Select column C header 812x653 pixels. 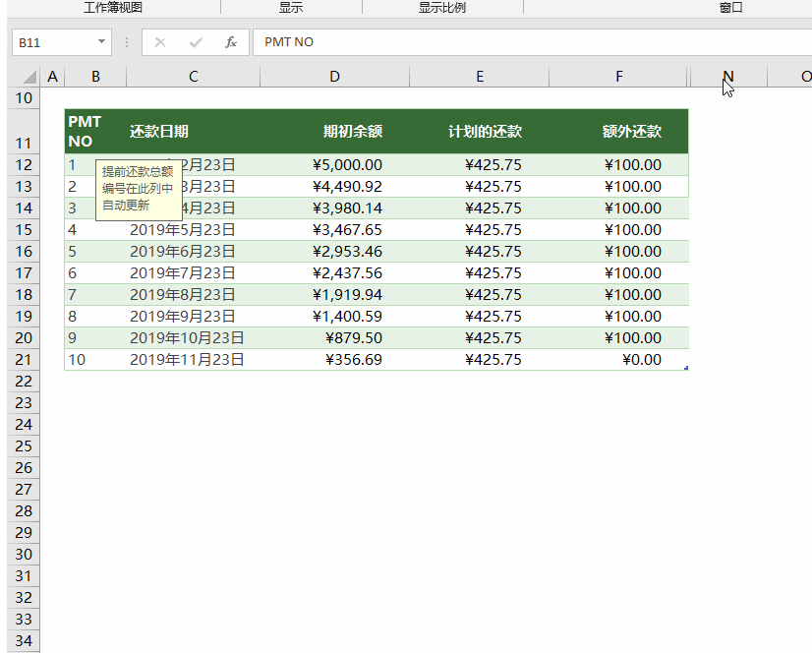pyautogui.click(x=193, y=77)
